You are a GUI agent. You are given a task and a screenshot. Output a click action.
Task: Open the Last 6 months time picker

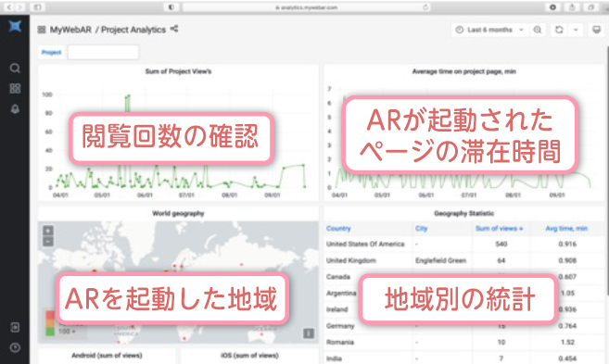pos(489,30)
